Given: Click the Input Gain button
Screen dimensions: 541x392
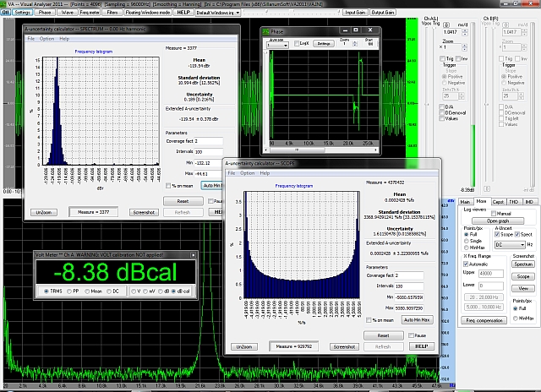Looking at the screenshot, I should point(355,14).
